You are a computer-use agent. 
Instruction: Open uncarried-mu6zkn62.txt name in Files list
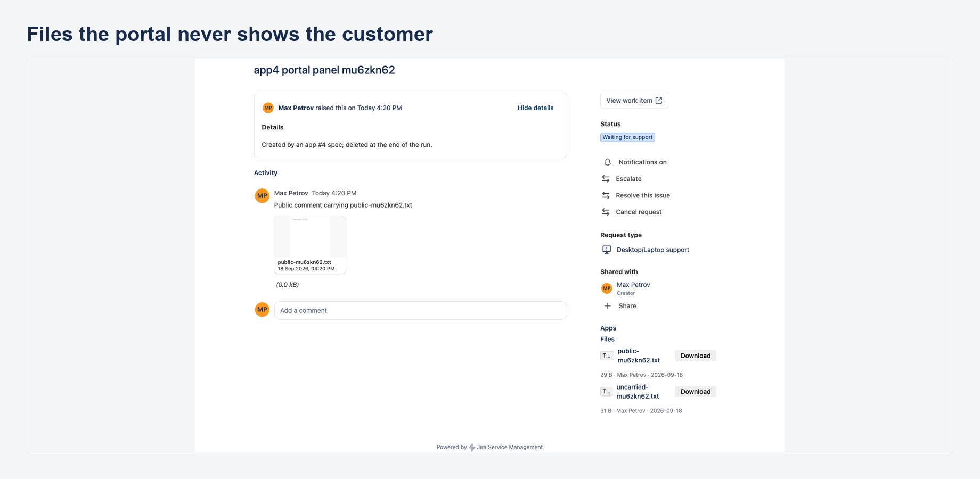point(638,392)
